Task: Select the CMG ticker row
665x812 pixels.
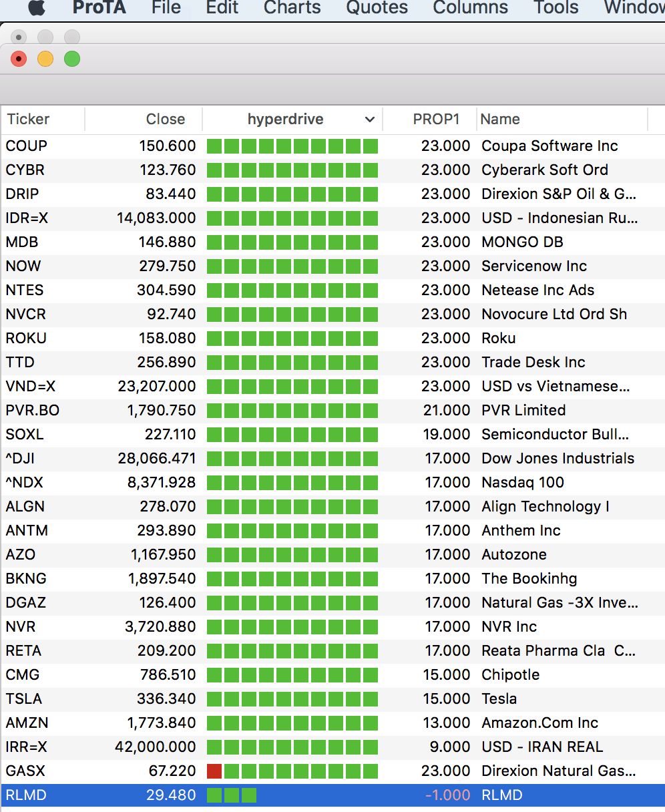Action: click(x=332, y=675)
